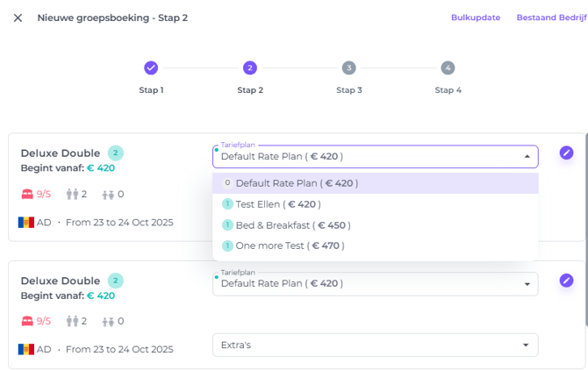This screenshot has height=370, width=588.
Task: Click the Bulkupdate link
Action: coord(476,18)
